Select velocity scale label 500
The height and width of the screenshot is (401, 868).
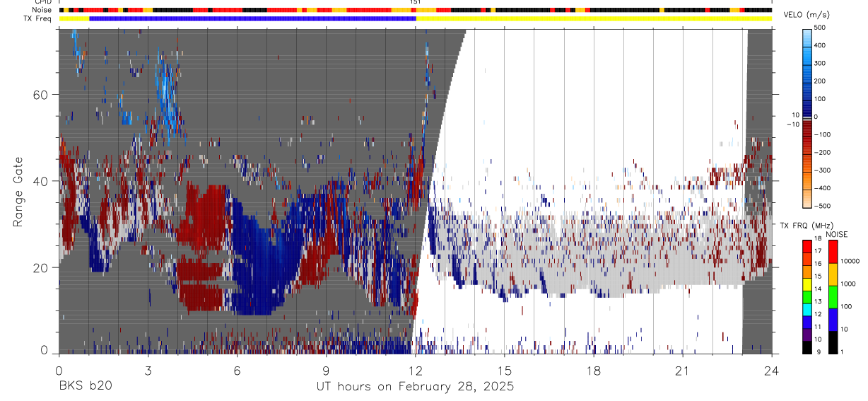(x=820, y=28)
